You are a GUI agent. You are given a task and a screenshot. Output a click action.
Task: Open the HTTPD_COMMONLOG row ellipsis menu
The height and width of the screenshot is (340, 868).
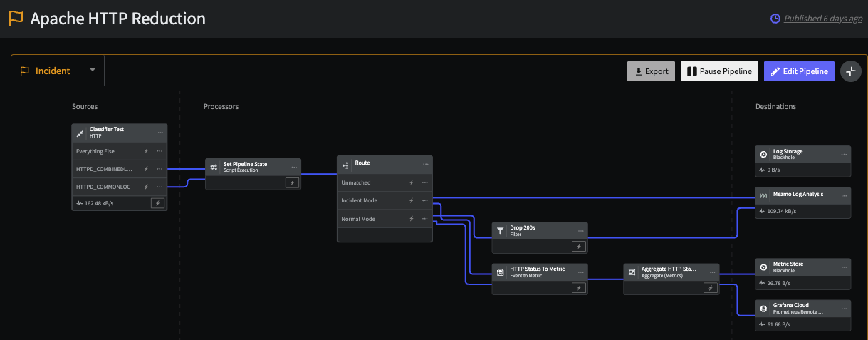pyautogui.click(x=160, y=187)
